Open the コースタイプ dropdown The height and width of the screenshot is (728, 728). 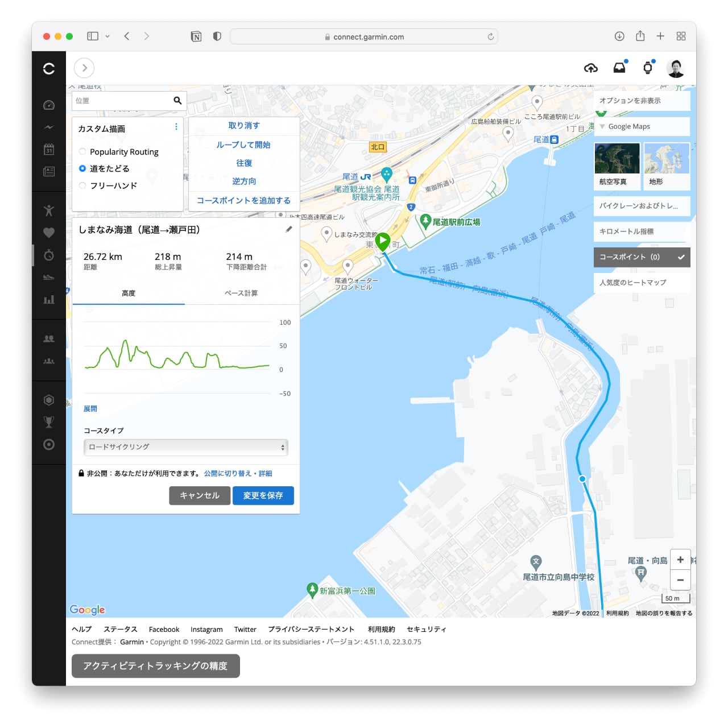(185, 447)
